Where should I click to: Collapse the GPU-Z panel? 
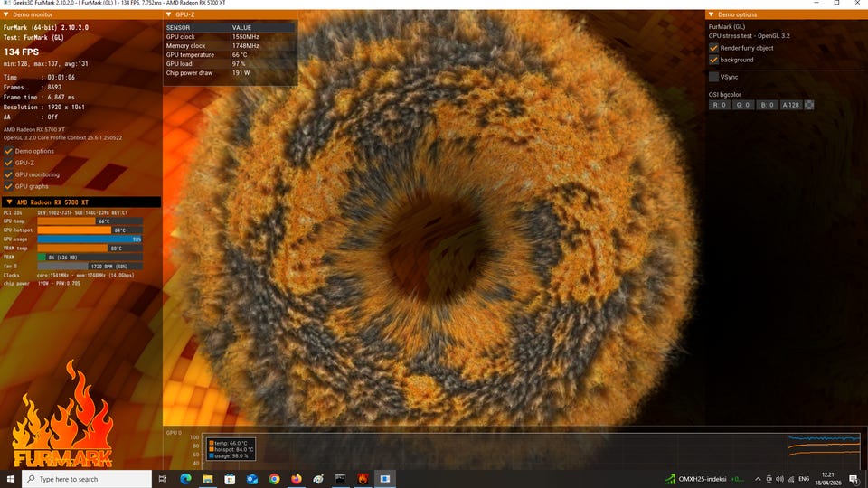(x=169, y=14)
